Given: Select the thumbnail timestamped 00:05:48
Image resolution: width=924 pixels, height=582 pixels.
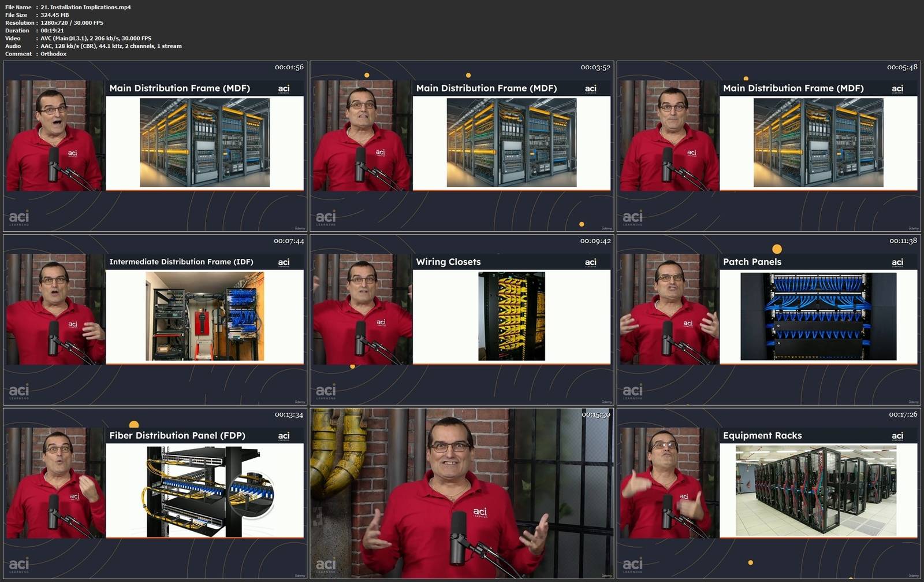Looking at the screenshot, I should [769, 146].
